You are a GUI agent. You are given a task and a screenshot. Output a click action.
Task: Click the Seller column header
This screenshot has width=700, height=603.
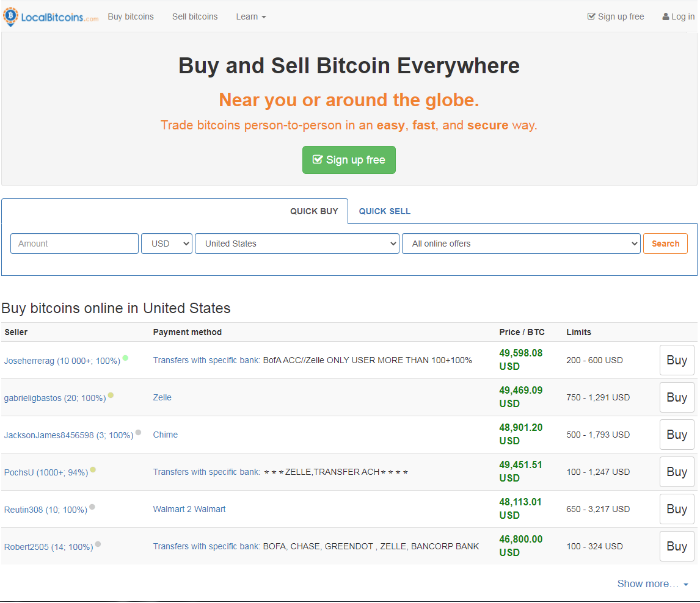pyautogui.click(x=16, y=332)
